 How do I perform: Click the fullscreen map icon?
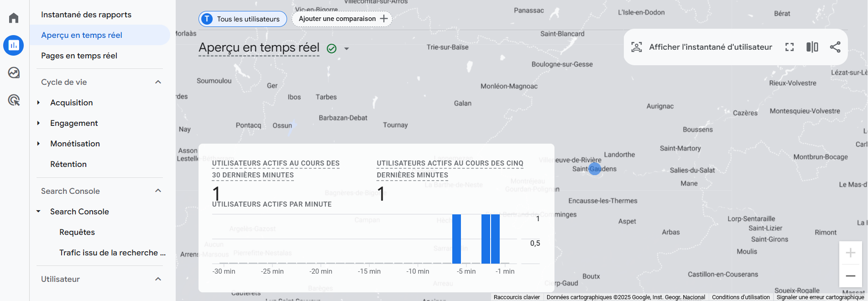tap(790, 47)
